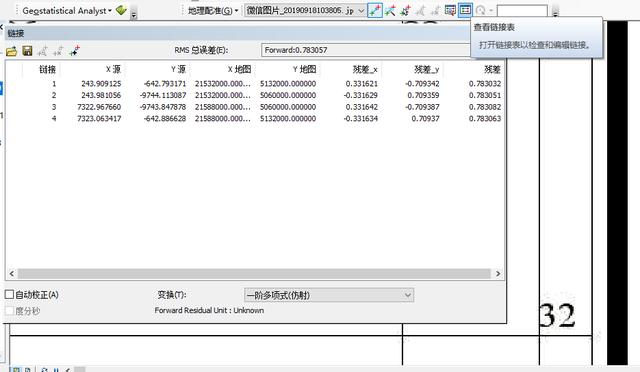This screenshot has height=372, width=640.
Task: Open the georeferencing Viewer window icon
Action: click(x=450, y=10)
